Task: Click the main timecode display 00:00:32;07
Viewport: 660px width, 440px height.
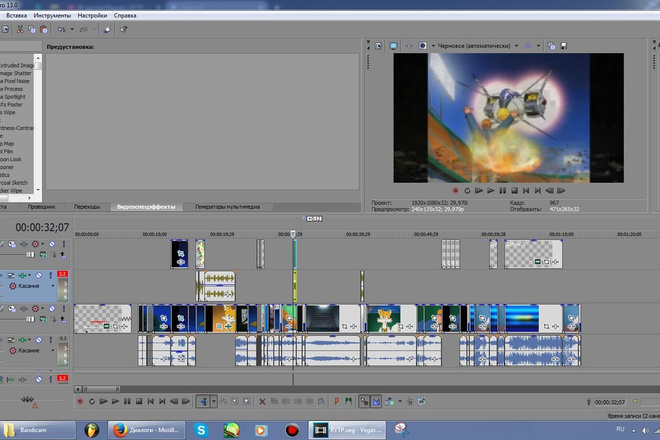Action: (42, 228)
